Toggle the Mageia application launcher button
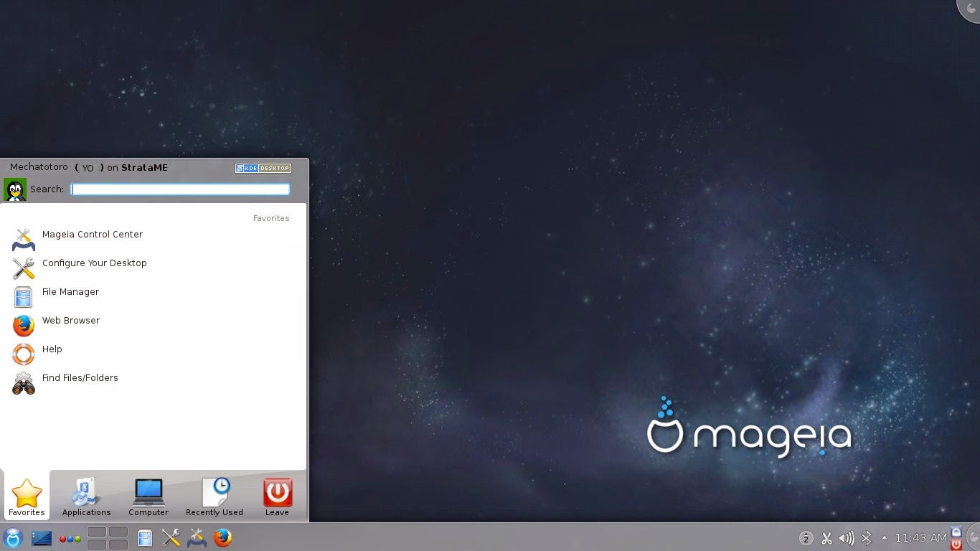This screenshot has height=551, width=980. [x=13, y=537]
